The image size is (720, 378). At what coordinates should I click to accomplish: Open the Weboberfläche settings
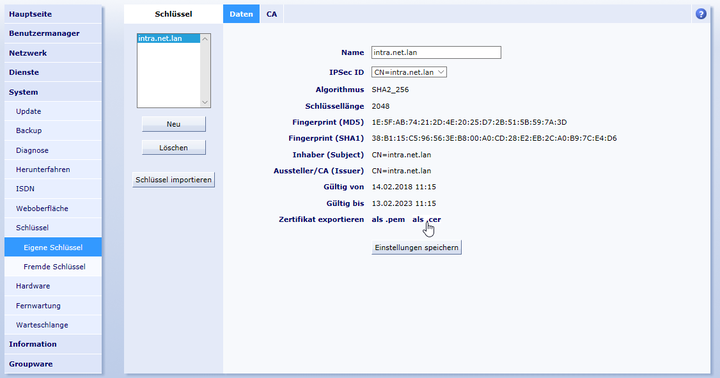pos(53,209)
